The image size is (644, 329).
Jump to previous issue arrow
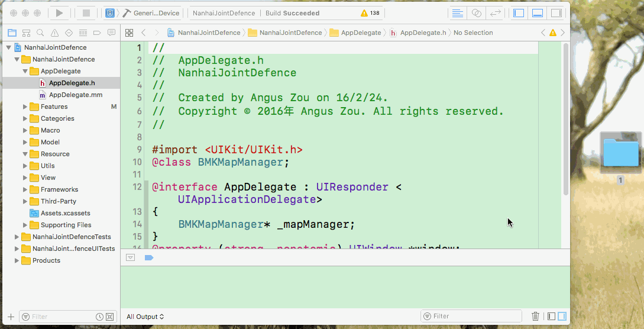pos(543,33)
